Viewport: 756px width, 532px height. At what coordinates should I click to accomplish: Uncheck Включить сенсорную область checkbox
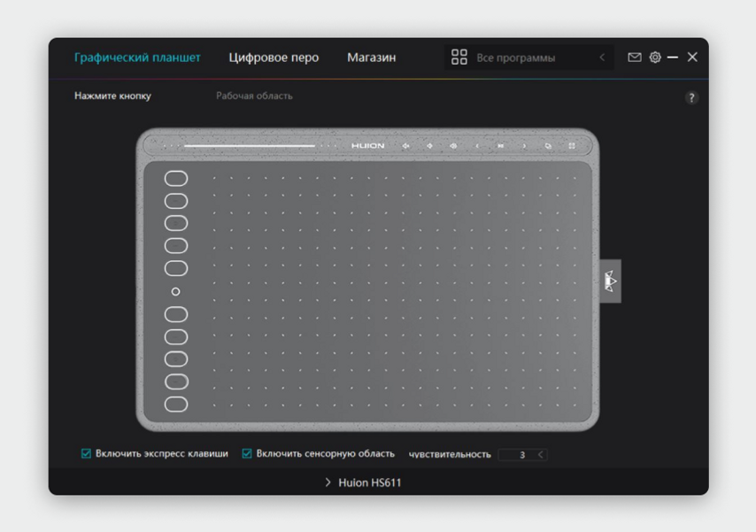pos(247,453)
